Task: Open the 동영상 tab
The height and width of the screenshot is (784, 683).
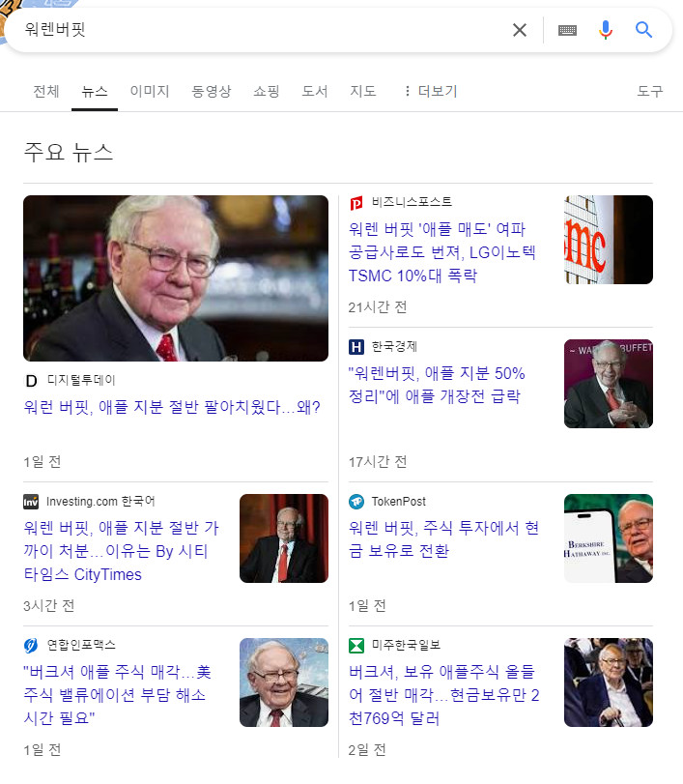Action: pyautogui.click(x=212, y=91)
